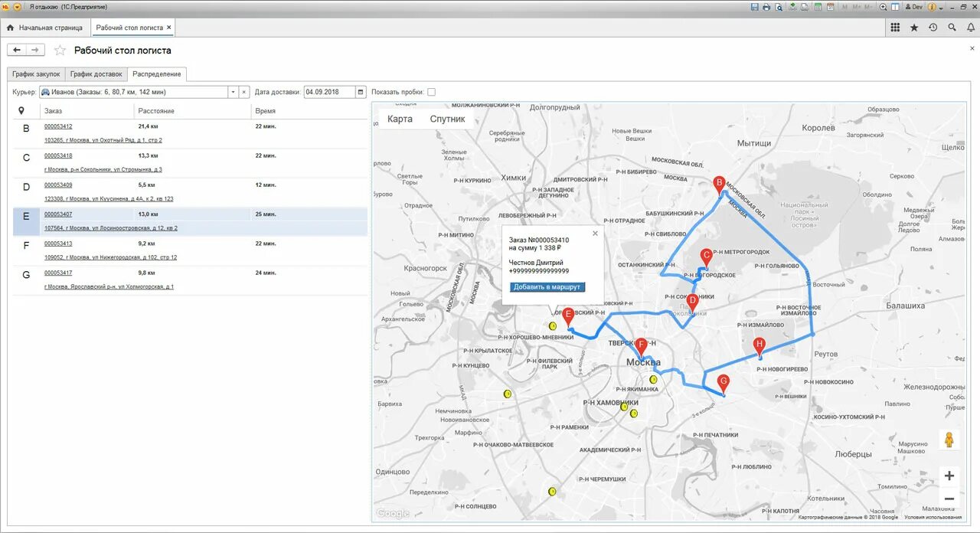Click the panel layout settings icon
980x533 pixels.
895,7
